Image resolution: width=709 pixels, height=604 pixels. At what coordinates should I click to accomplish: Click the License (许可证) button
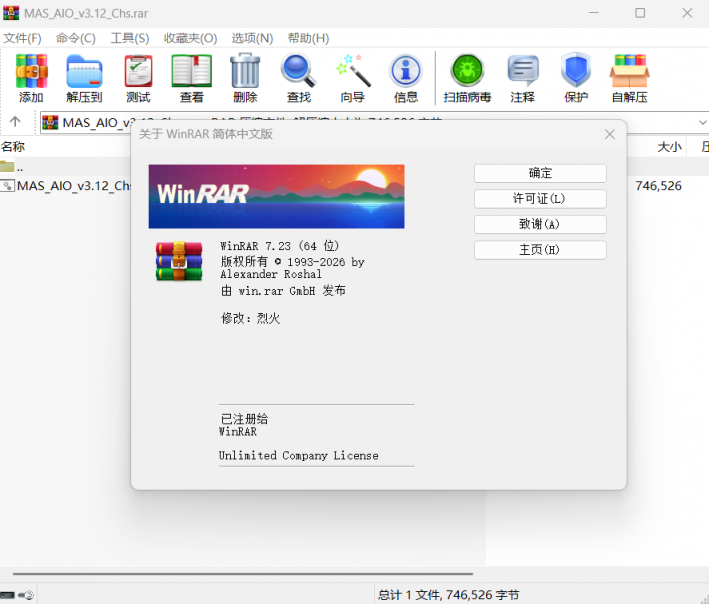[x=540, y=199]
